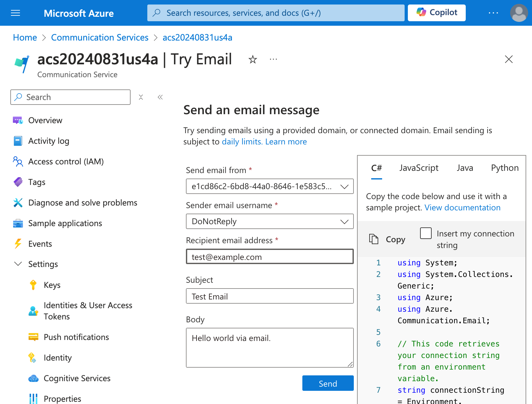This screenshot has width=532, height=404.
Task: Open Overview in the sidebar
Action: click(x=45, y=120)
